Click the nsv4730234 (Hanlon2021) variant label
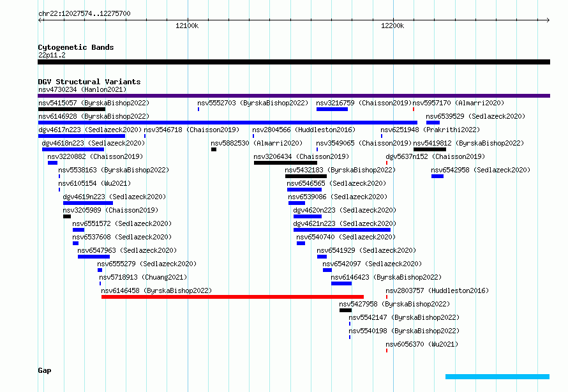This screenshot has height=392, width=568. [x=82, y=89]
